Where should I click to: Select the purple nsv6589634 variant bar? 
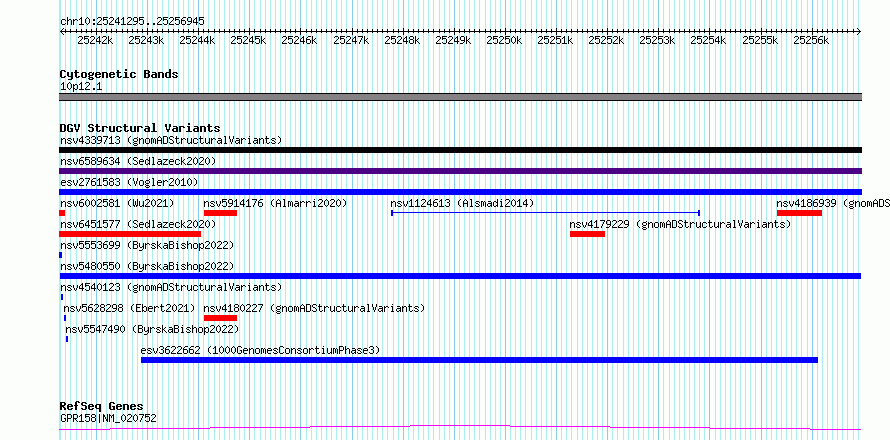(x=460, y=171)
